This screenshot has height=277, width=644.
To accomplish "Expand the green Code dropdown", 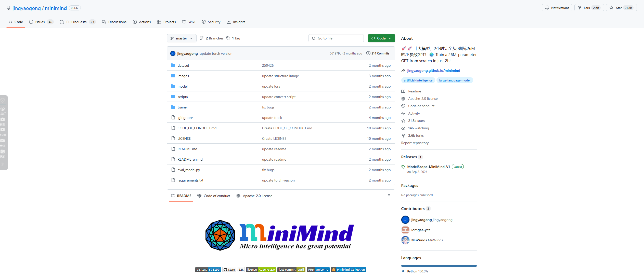I will (x=381, y=38).
